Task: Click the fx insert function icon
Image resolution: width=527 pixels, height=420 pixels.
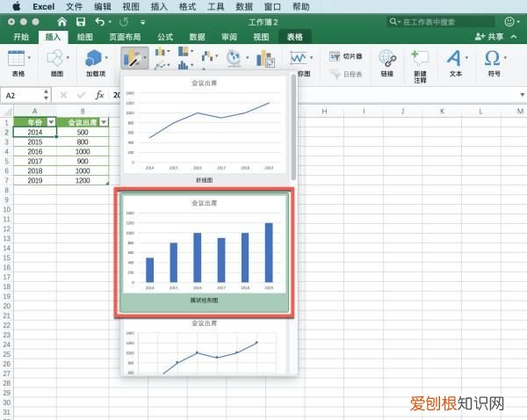Action: point(99,95)
